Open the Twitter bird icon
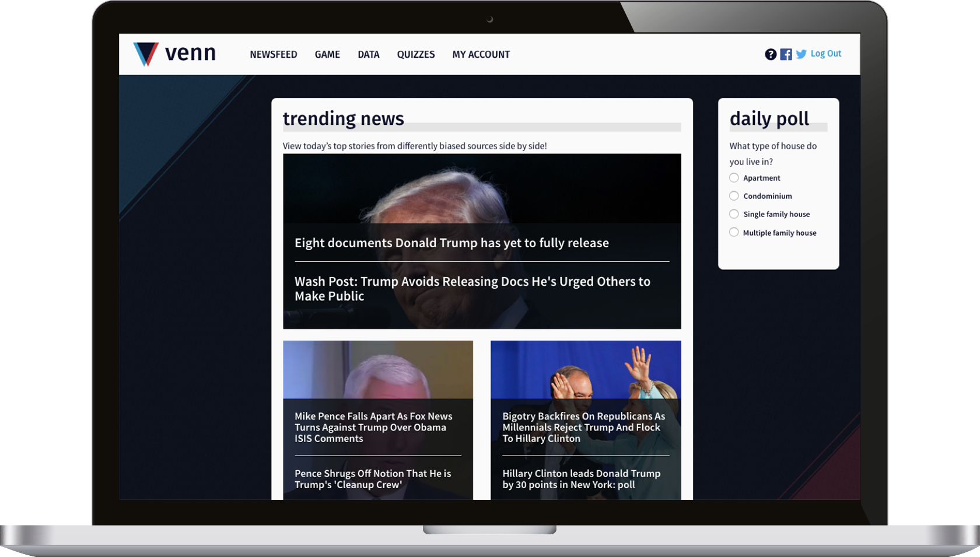 (x=801, y=54)
